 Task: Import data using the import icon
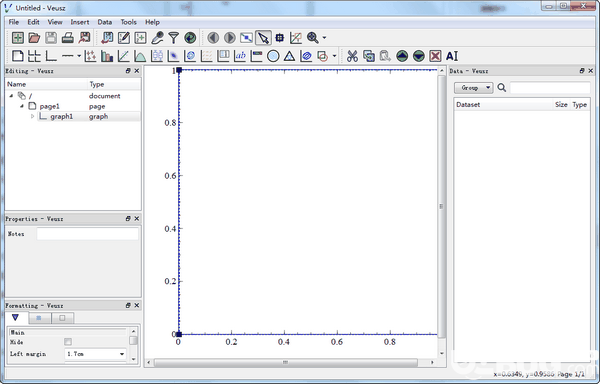pyautogui.click(x=107, y=37)
